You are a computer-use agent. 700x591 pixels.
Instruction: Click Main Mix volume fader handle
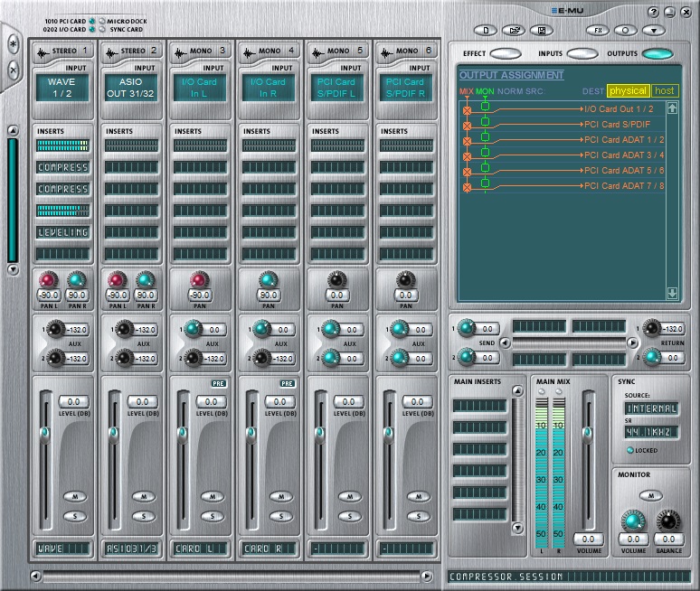[588, 434]
